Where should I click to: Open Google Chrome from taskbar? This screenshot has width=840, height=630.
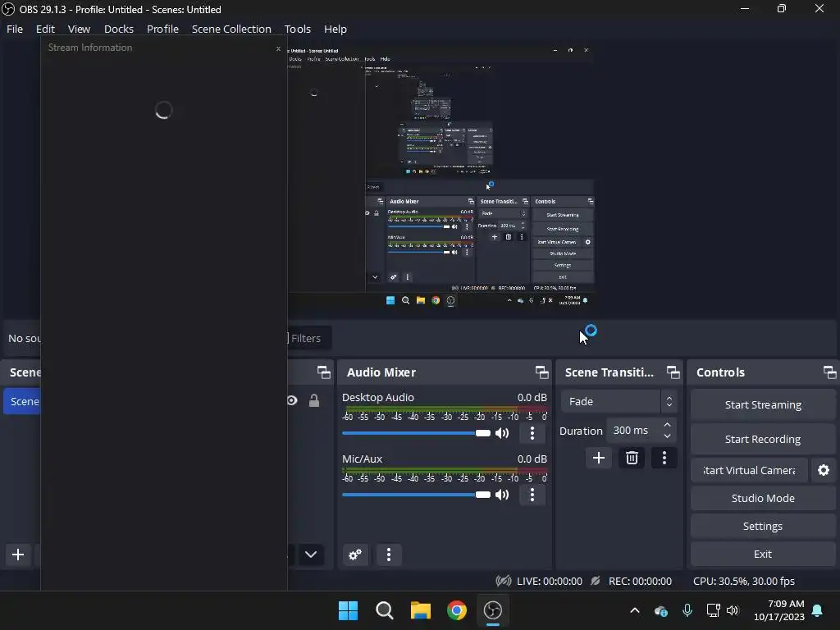point(457,610)
